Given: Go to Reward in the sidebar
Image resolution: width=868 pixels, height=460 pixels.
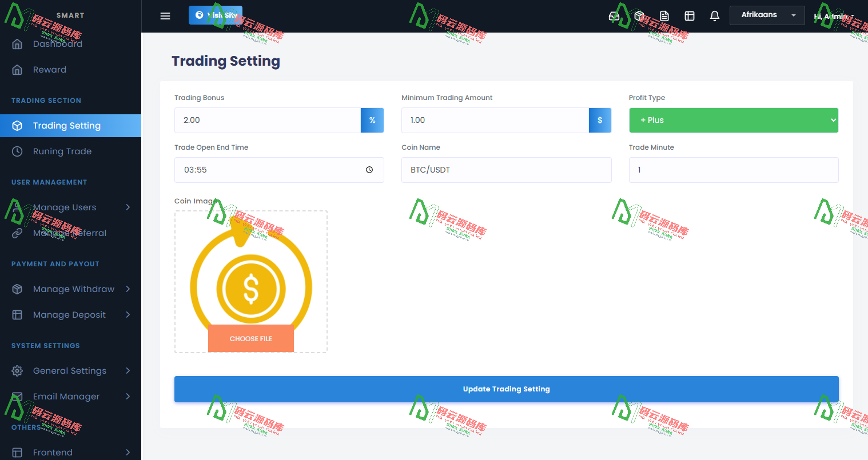Looking at the screenshot, I should click(x=50, y=70).
